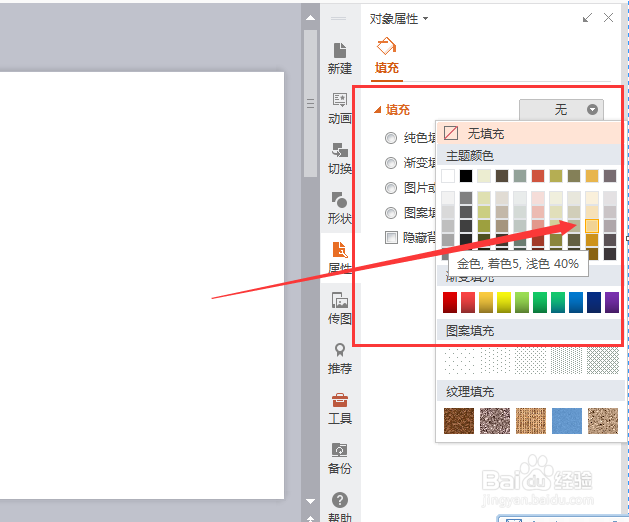629x522 pixels.
Task: Choose the purple gradient fill swatch
Action: click(612, 302)
